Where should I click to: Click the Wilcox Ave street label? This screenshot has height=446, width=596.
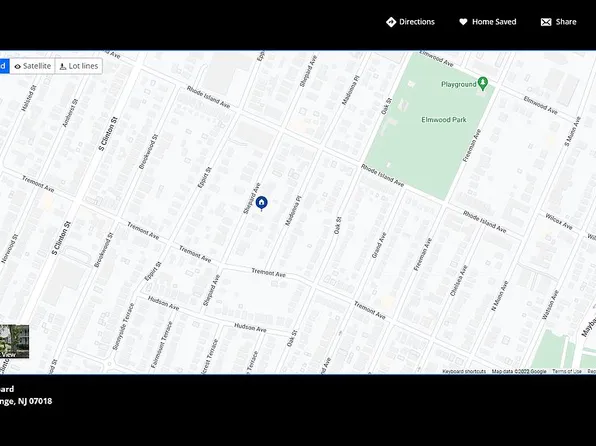pyautogui.click(x=559, y=221)
